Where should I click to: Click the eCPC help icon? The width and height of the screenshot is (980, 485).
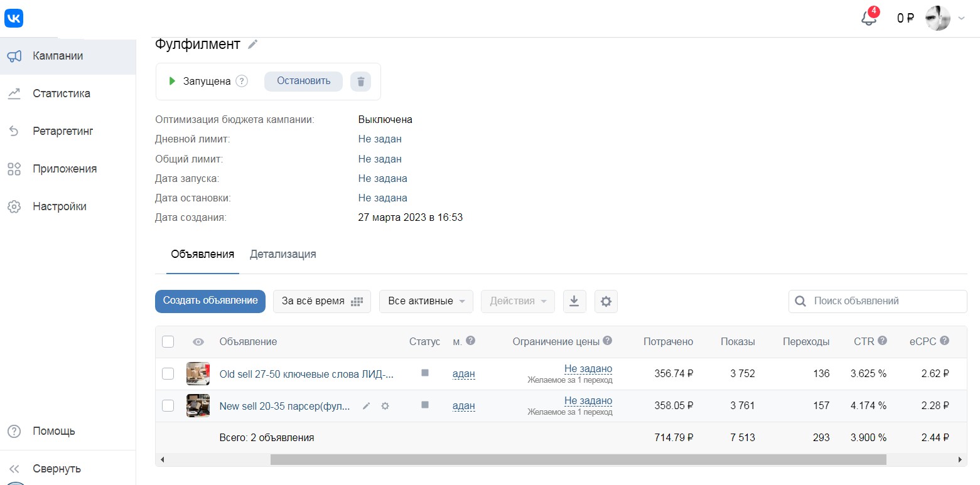(944, 341)
